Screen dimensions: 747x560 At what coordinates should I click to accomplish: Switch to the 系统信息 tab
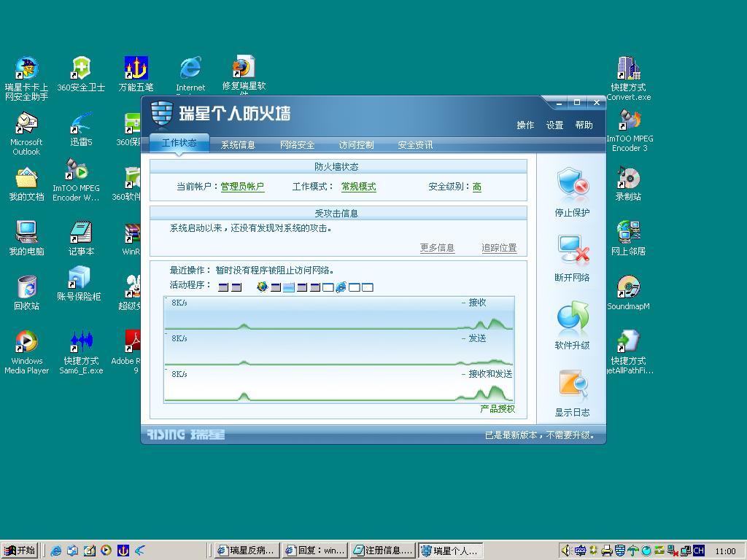pyautogui.click(x=238, y=145)
